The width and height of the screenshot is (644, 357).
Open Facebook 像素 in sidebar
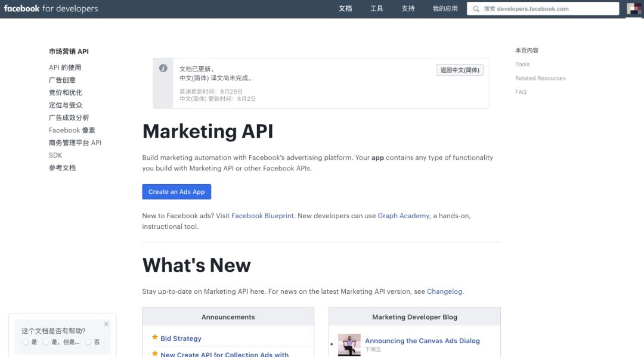[x=72, y=130]
